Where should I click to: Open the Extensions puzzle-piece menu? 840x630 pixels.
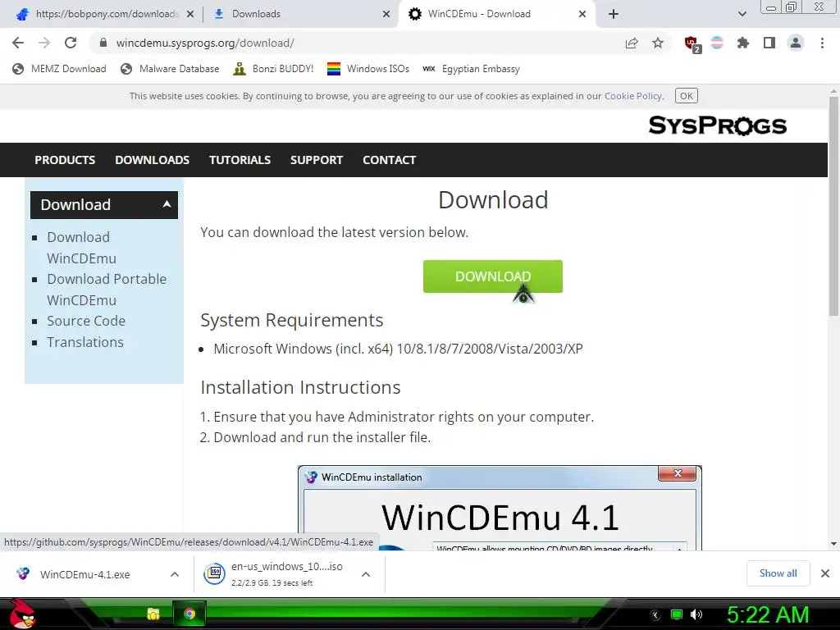pos(742,43)
